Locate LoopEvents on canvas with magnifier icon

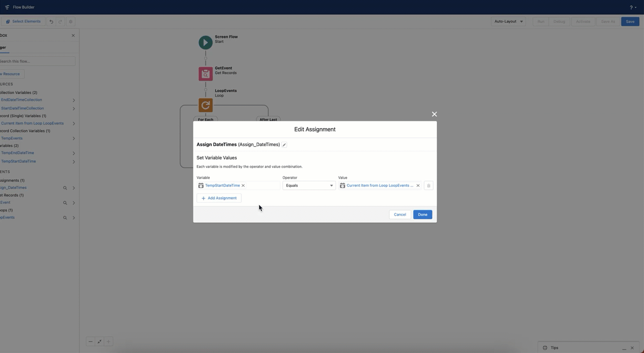(x=65, y=218)
